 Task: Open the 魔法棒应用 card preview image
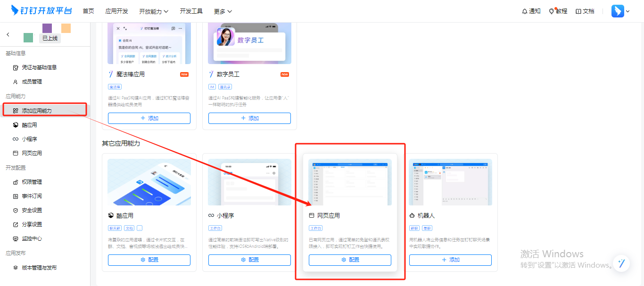tap(149, 43)
